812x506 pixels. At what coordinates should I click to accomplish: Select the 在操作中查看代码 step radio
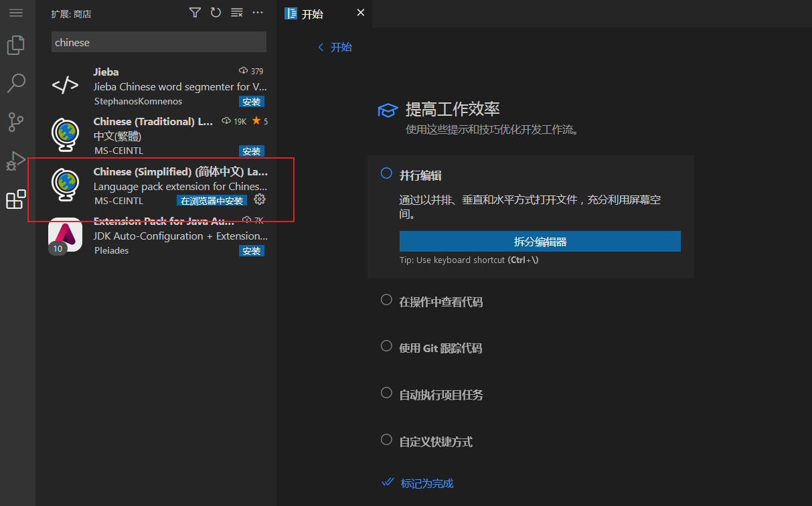(386, 300)
